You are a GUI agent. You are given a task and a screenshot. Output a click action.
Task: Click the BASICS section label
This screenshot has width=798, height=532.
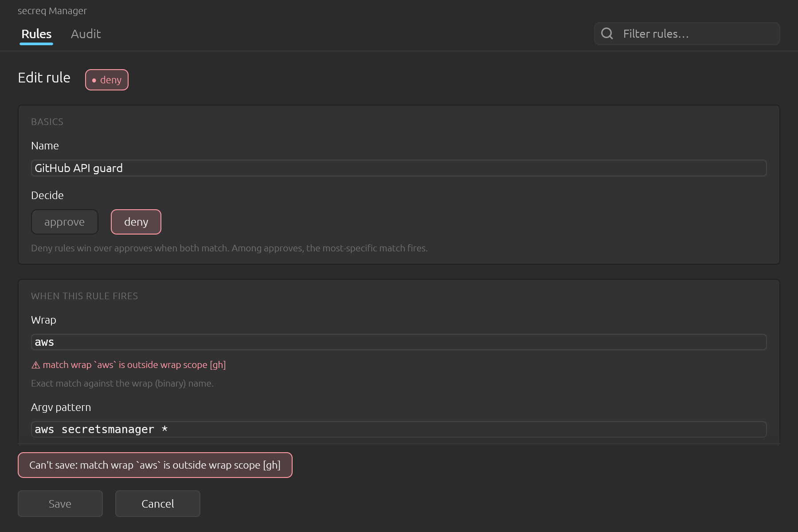(47, 122)
